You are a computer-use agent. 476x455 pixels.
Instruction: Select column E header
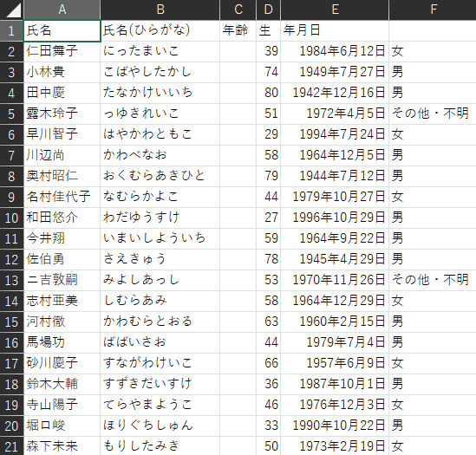pyautogui.click(x=335, y=10)
